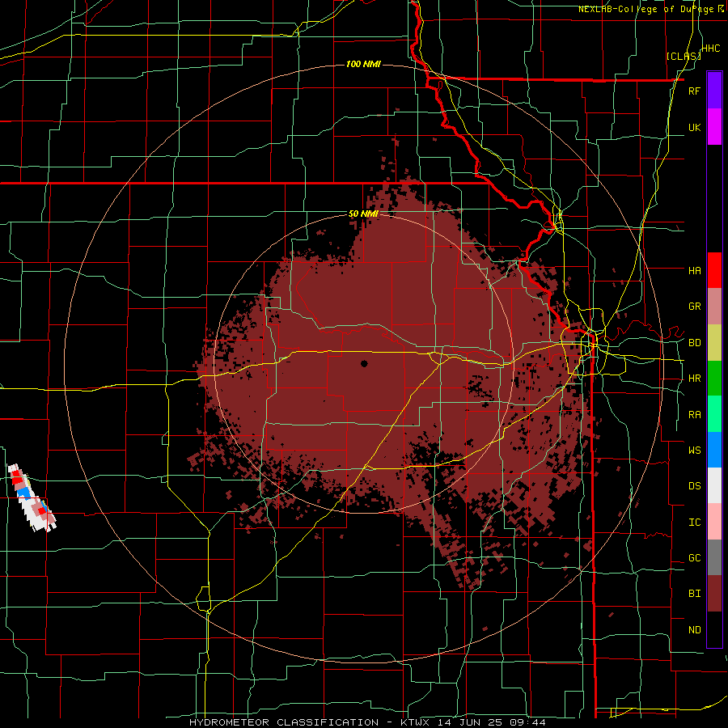Click the RA legend label

coord(694,415)
